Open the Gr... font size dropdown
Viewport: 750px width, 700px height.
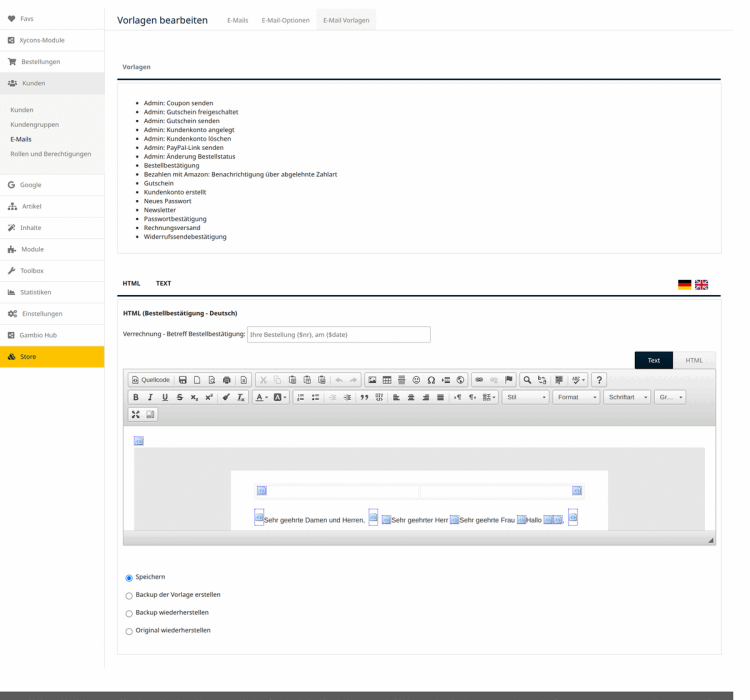point(670,397)
